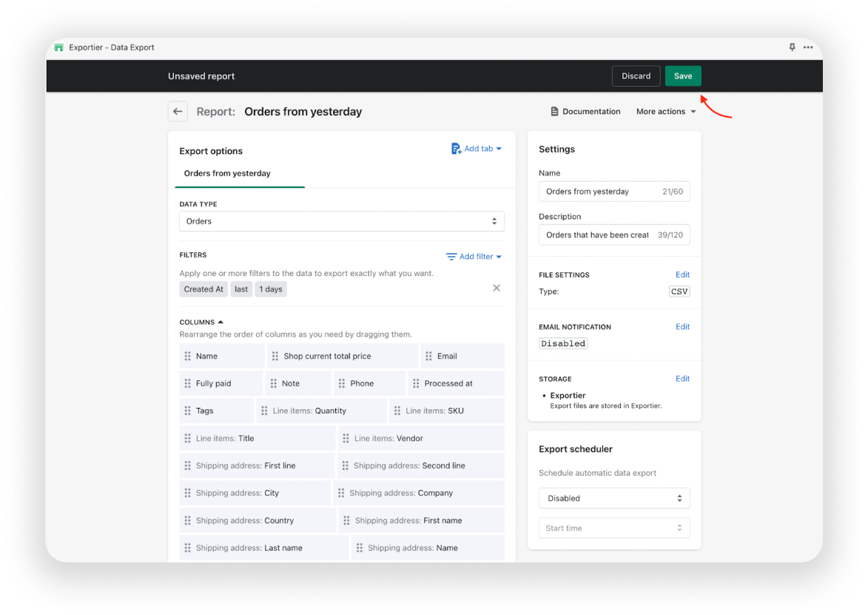Grab the drag handle of Tags column

(x=188, y=411)
